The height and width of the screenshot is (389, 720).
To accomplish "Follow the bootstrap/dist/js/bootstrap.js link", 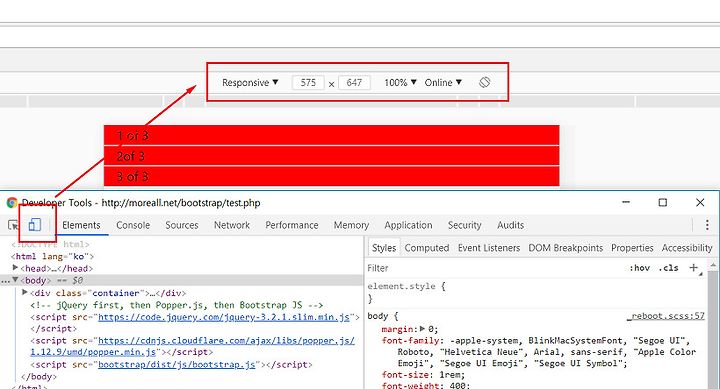I will [176, 364].
